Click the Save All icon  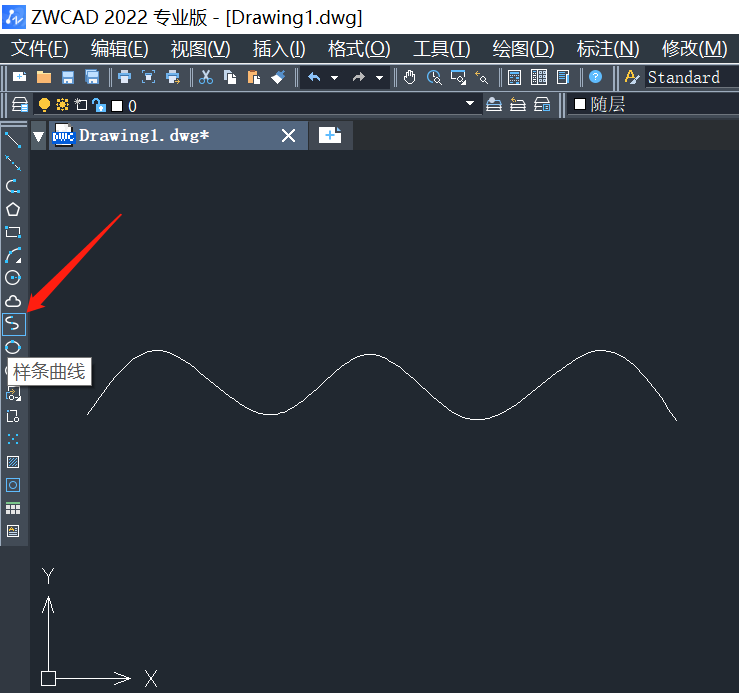pos(92,77)
